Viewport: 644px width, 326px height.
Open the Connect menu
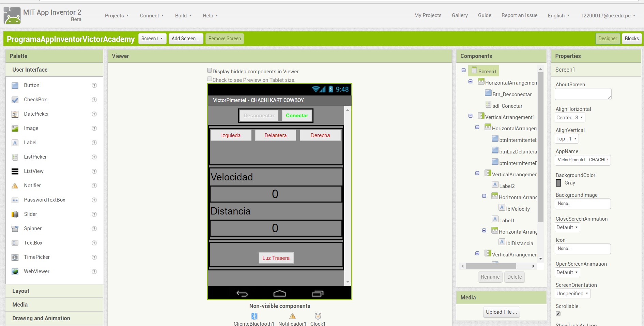152,16
